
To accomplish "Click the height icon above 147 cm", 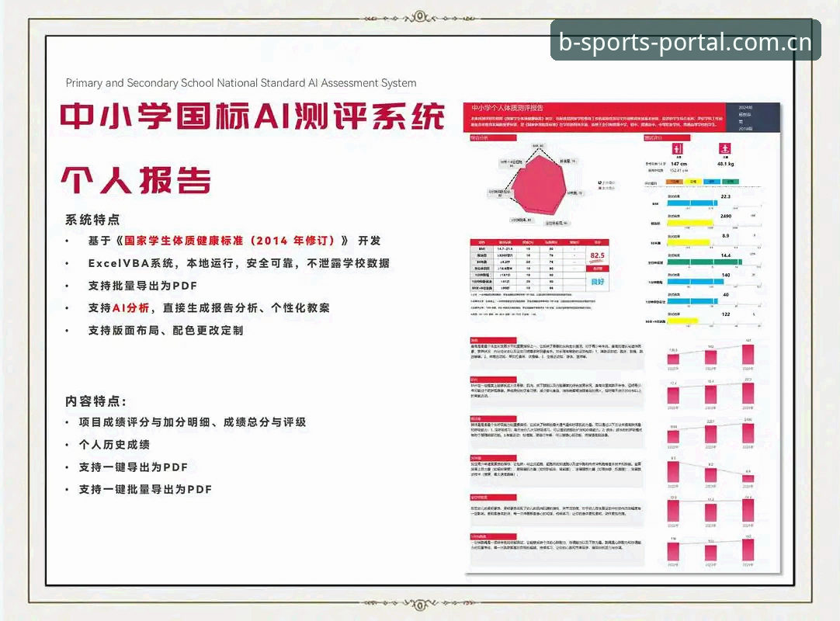I will click(678, 148).
